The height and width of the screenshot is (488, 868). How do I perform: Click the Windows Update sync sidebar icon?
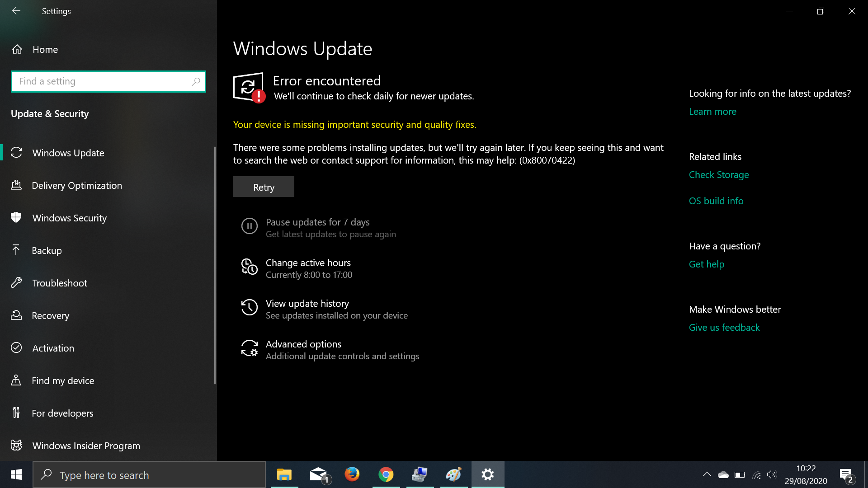(x=16, y=153)
